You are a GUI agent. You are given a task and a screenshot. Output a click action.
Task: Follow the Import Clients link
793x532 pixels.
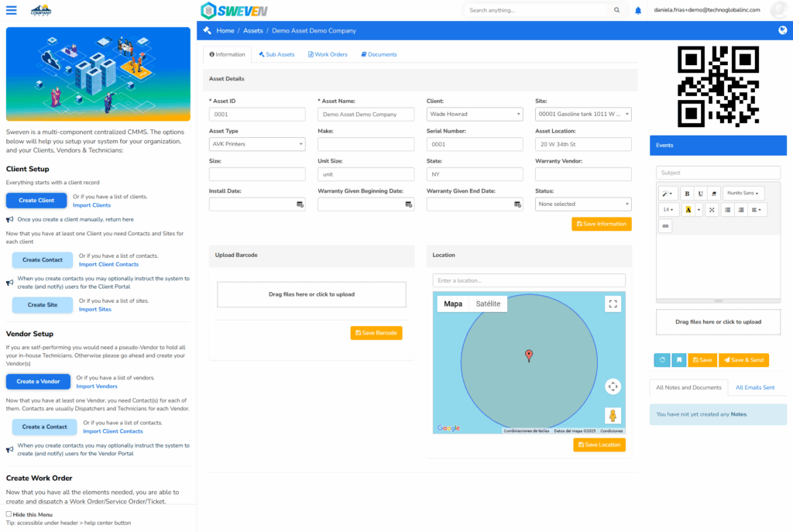coord(91,205)
